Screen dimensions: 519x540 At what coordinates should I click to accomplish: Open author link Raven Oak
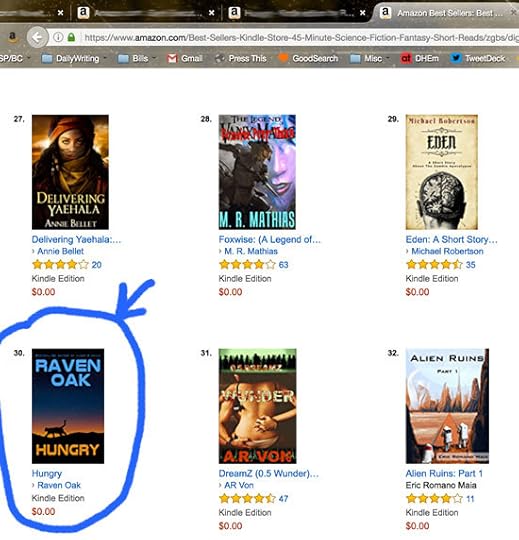(x=59, y=485)
